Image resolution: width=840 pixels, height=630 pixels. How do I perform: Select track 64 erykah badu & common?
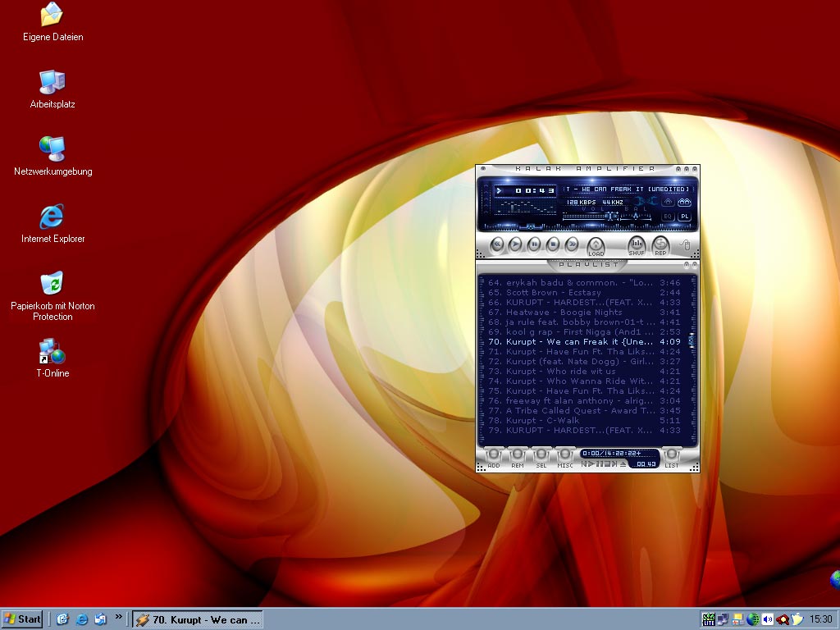584,283
